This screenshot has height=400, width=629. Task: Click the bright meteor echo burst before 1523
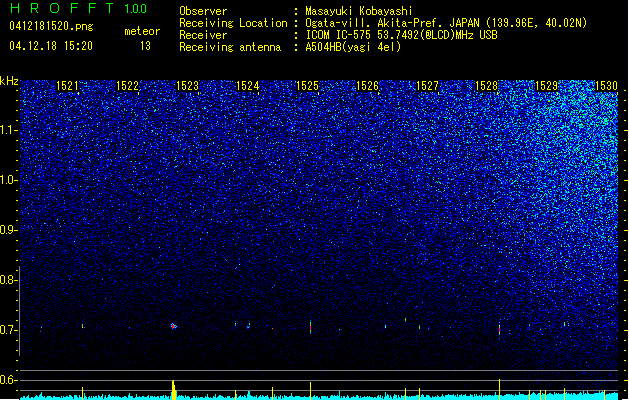(x=173, y=326)
